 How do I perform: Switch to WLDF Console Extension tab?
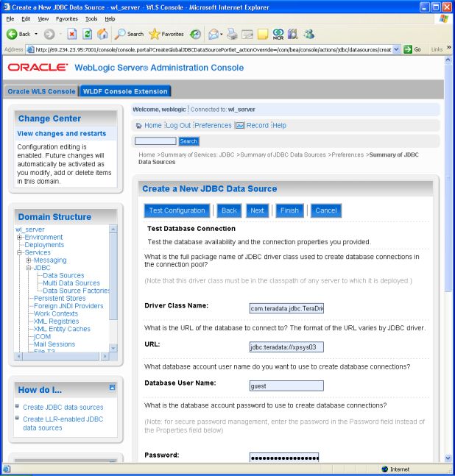point(125,91)
